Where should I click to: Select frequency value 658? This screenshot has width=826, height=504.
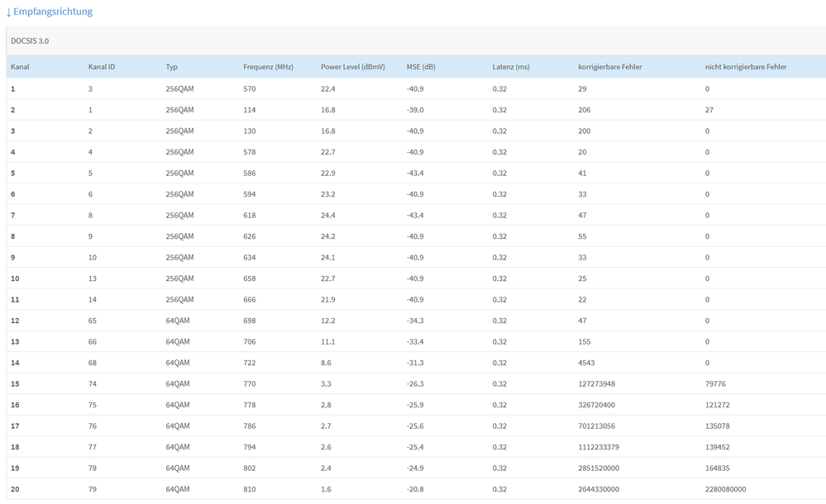[249, 278]
